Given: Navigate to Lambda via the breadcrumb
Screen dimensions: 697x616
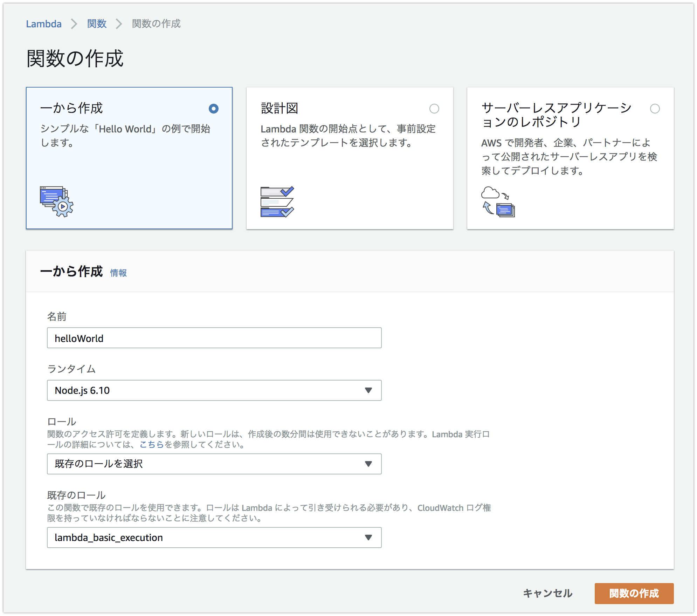Looking at the screenshot, I should click(x=44, y=24).
